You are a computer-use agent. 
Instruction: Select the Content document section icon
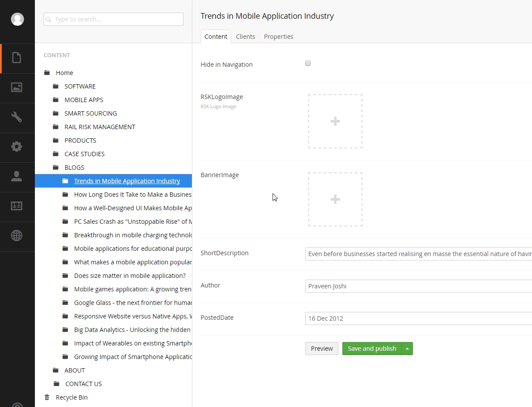tap(17, 58)
